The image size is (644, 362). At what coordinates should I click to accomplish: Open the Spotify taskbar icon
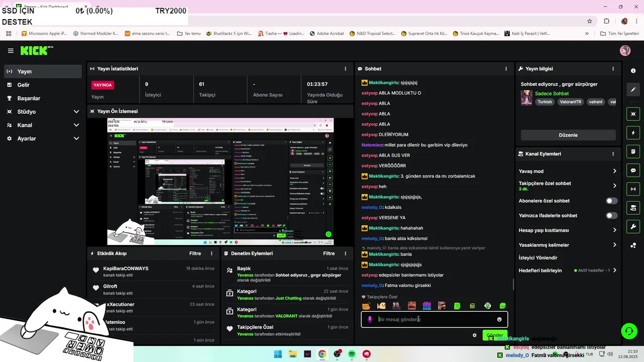click(352, 354)
